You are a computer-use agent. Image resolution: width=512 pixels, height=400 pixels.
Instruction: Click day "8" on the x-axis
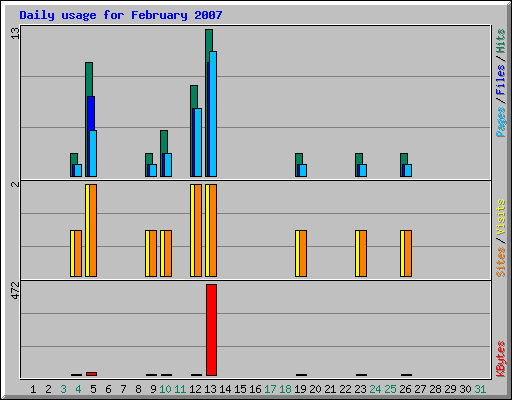138,389
